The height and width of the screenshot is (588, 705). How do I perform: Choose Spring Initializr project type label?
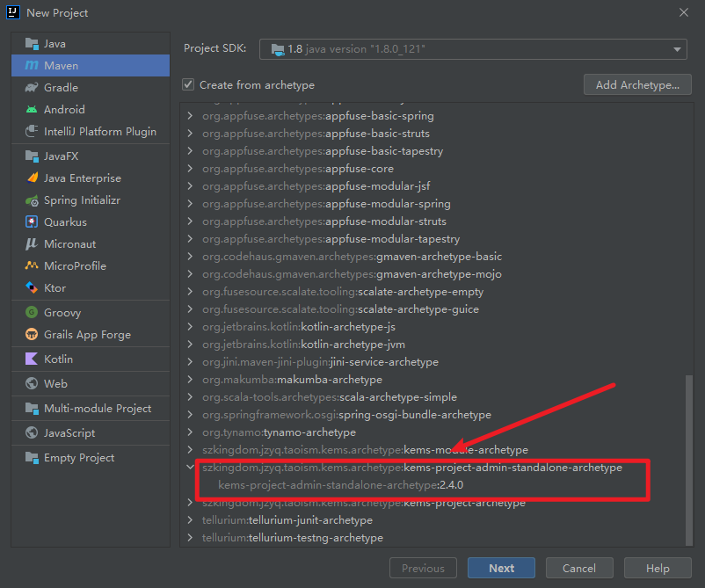(83, 200)
